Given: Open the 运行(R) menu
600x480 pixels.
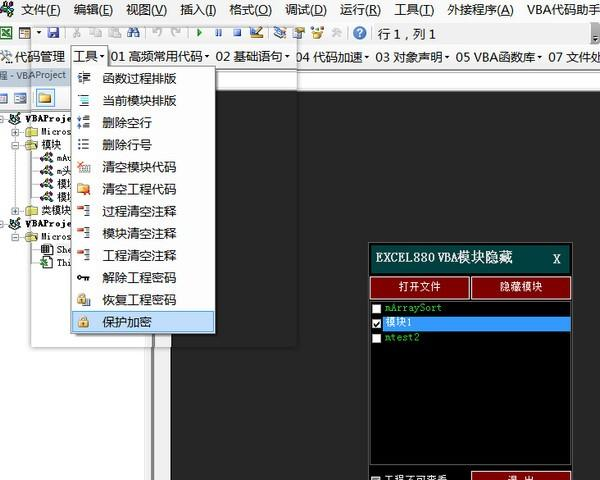Looking at the screenshot, I should [360, 10].
